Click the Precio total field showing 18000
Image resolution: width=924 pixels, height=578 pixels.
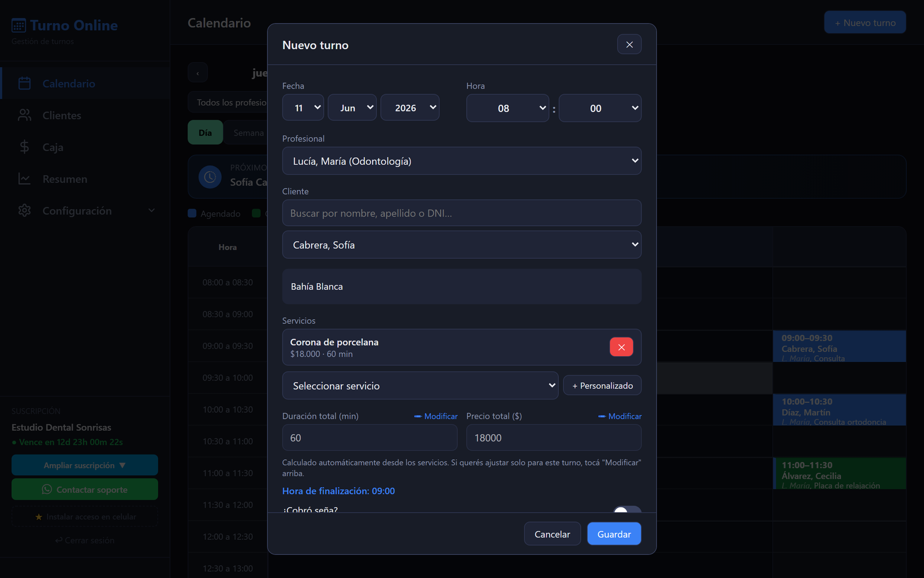pos(554,438)
